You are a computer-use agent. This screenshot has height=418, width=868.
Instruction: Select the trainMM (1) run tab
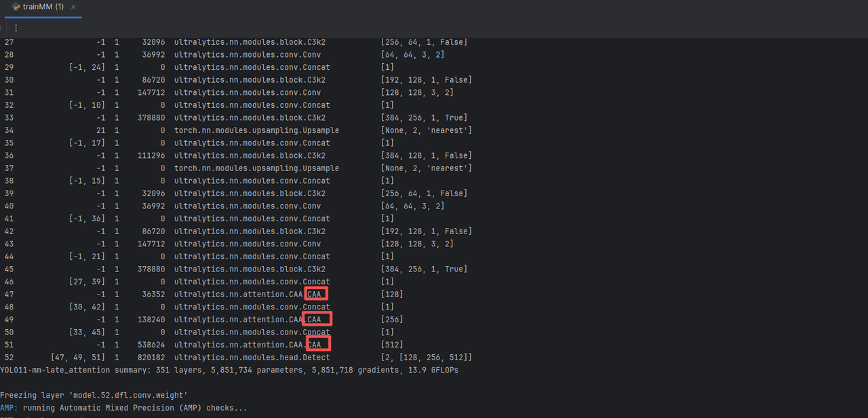tap(43, 7)
